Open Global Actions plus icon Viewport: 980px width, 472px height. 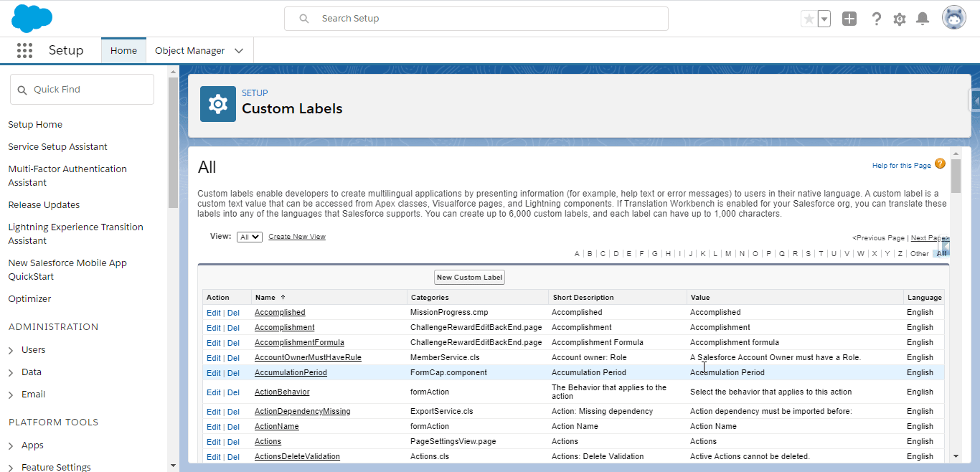[x=849, y=19]
